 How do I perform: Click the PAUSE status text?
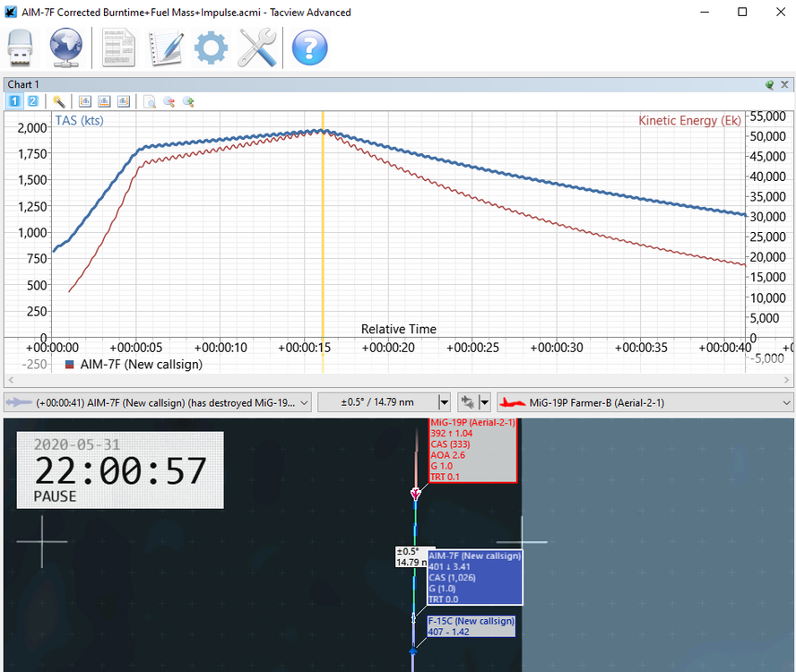[x=55, y=496]
